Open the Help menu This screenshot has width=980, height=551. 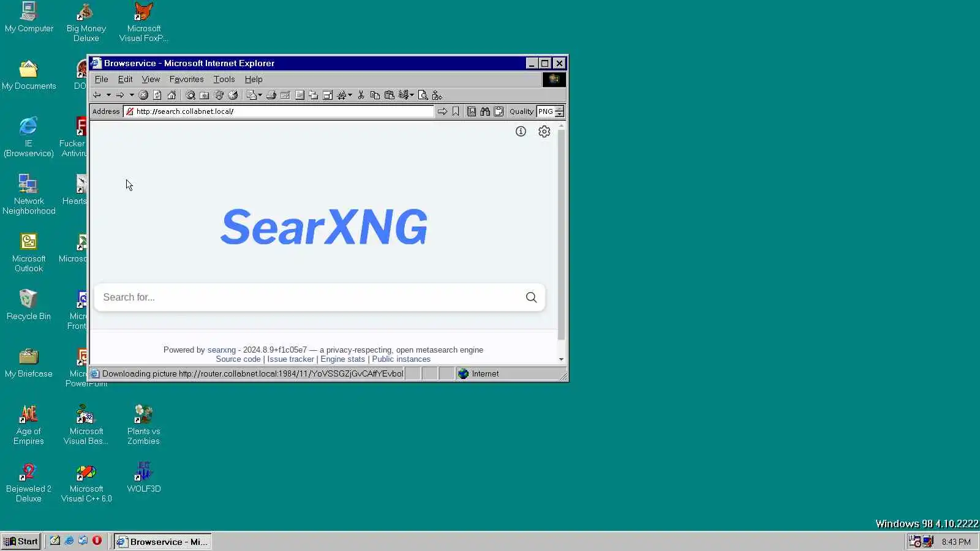coord(254,79)
